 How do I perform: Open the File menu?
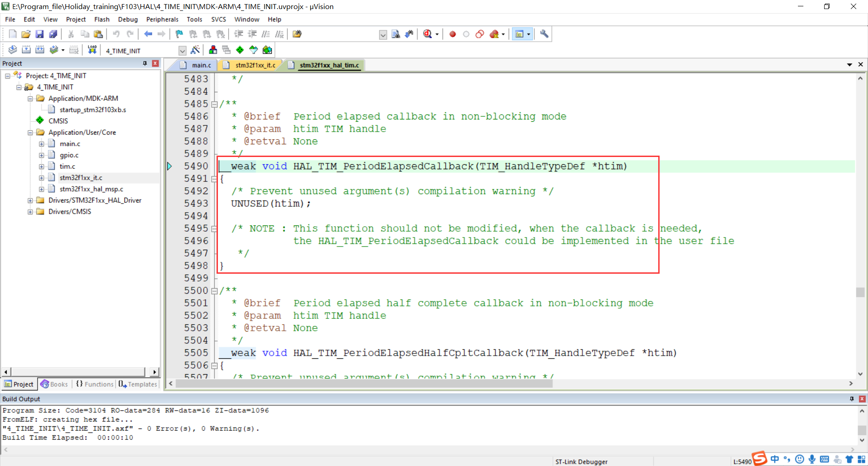point(10,19)
